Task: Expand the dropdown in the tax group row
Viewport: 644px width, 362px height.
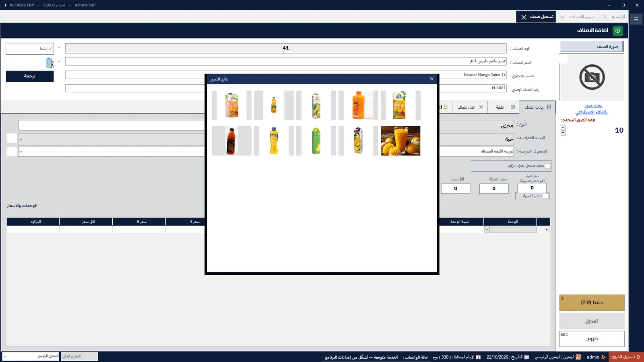Action: coord(21,152)
